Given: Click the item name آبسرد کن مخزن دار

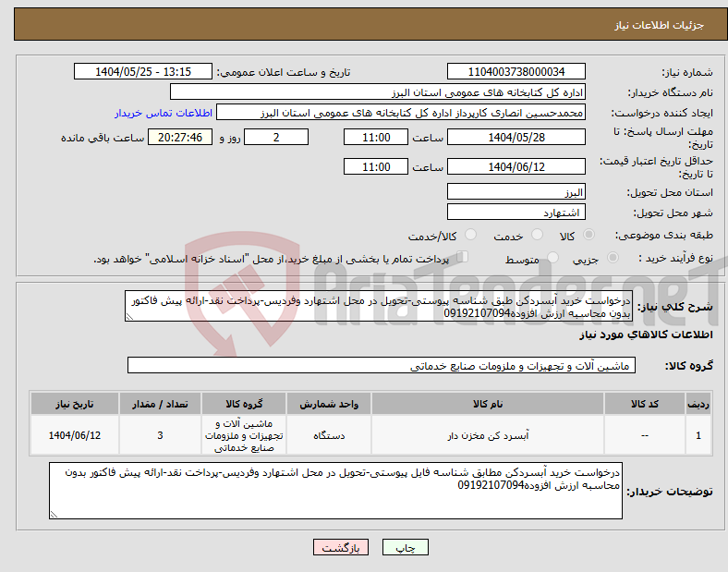Looking at the screenshot, I should coord(488,435).
